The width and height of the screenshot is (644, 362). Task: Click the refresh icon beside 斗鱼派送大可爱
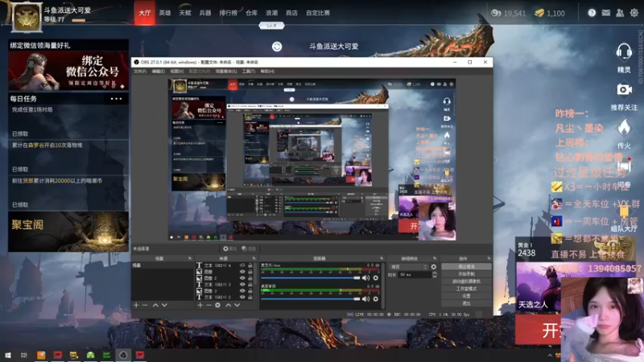[277, 47]
